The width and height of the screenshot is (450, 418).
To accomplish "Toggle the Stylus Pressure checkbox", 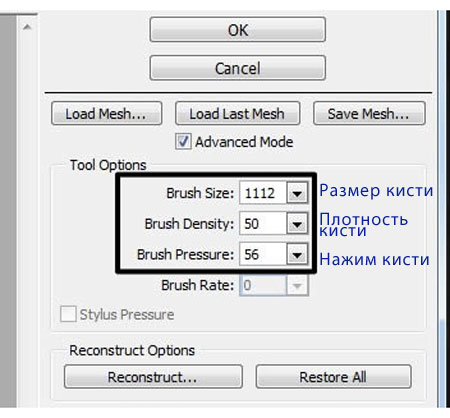I will (68, 314).
